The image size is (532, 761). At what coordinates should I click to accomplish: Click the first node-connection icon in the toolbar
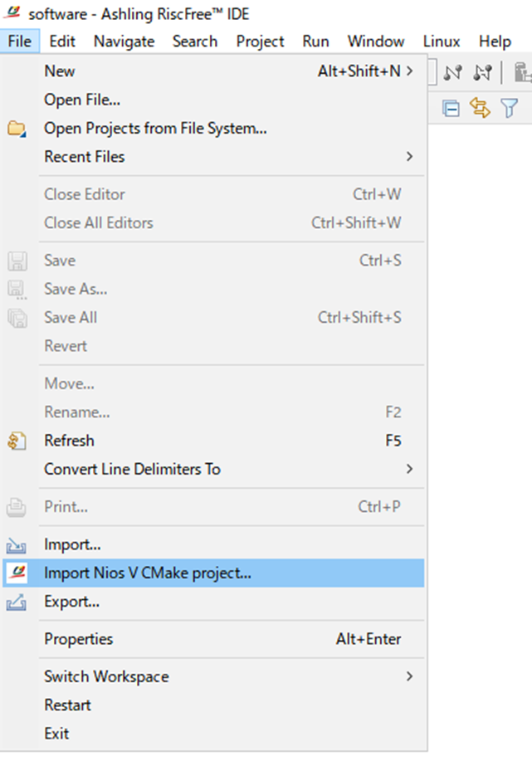click(453, 72)
